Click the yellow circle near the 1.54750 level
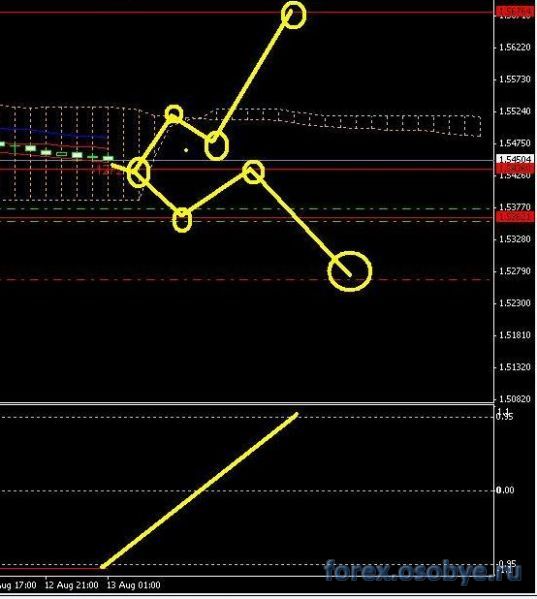 pos(217,145)
